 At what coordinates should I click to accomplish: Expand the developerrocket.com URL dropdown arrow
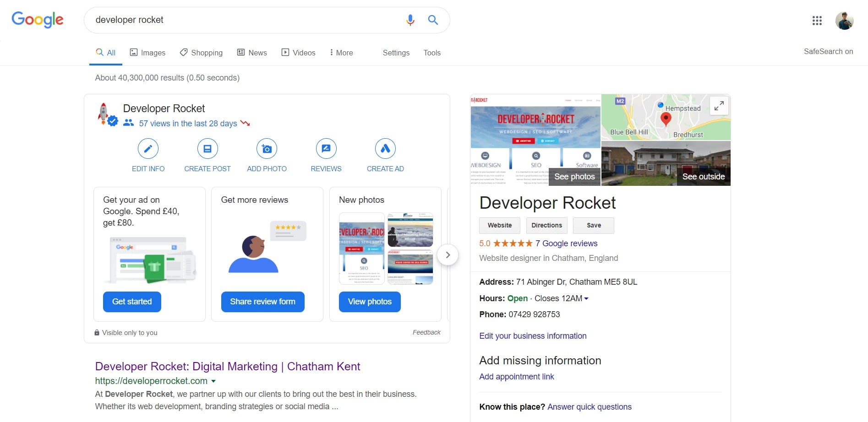coord(213,381)
